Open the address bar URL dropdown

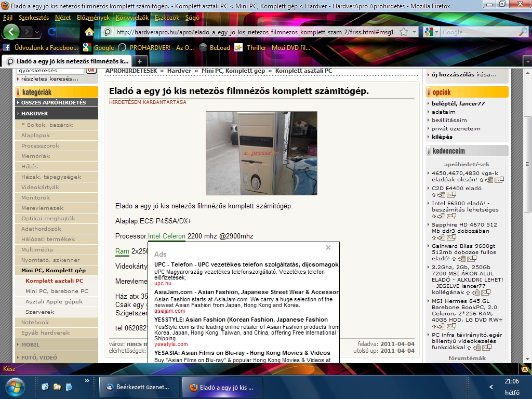coord(414,32)
